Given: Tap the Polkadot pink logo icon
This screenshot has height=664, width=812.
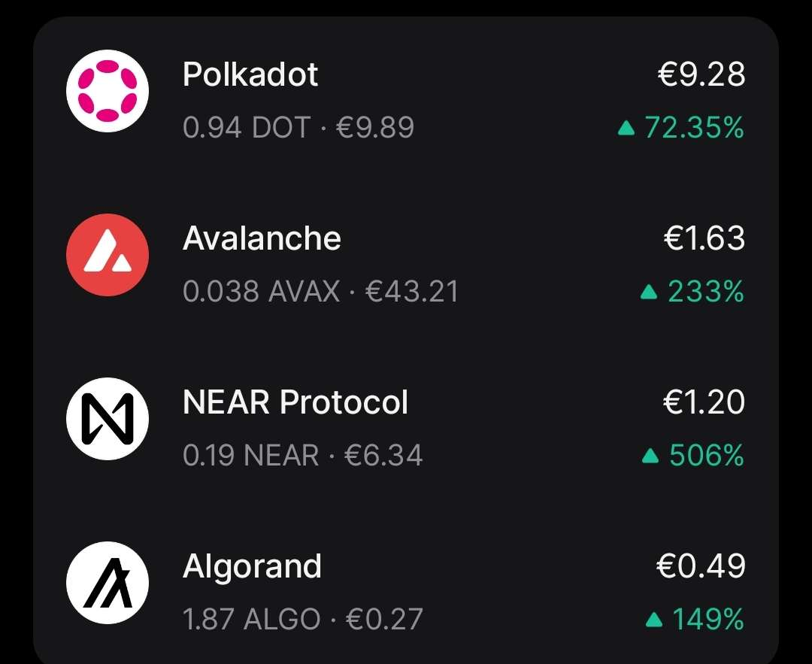Looking at the screenshot, I should [x=108, y=91].
